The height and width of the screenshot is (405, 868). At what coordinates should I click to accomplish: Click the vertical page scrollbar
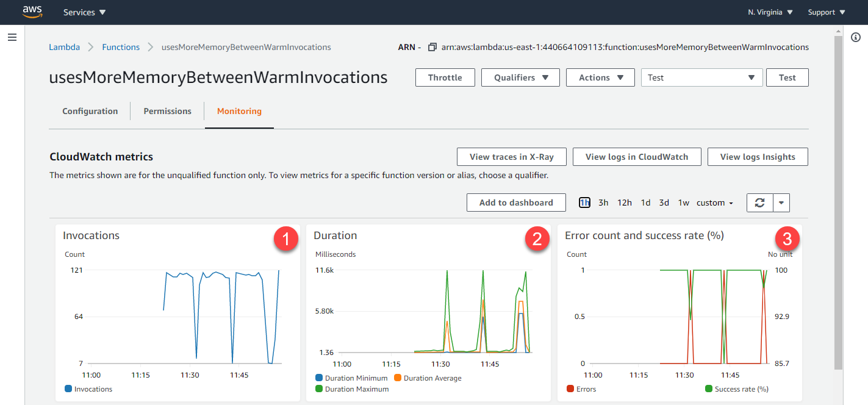click(838, 201)
